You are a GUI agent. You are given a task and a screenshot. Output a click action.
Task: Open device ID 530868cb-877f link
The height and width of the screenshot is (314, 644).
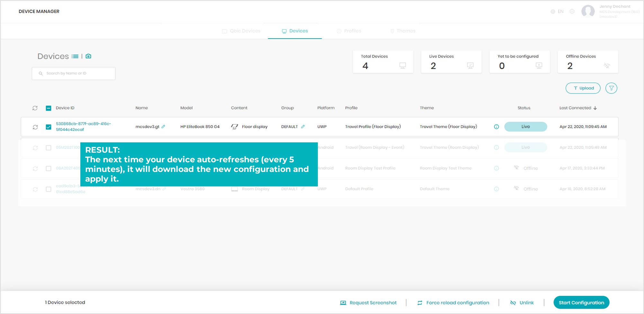(x=84, y=127)
